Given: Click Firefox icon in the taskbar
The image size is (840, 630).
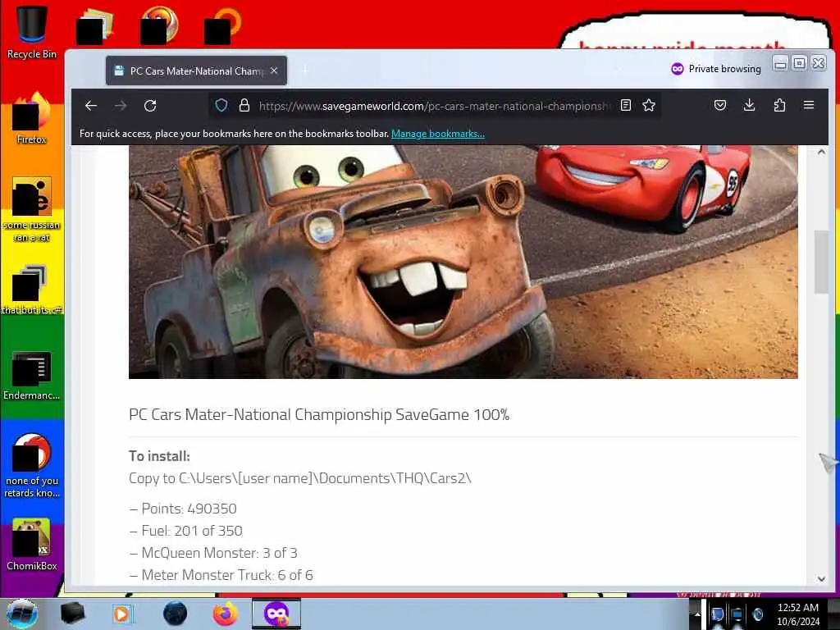Looking at the screenshot, I should (226, 614).
